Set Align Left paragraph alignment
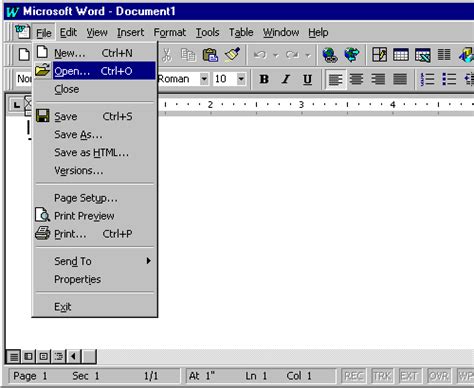 point(335,79)
